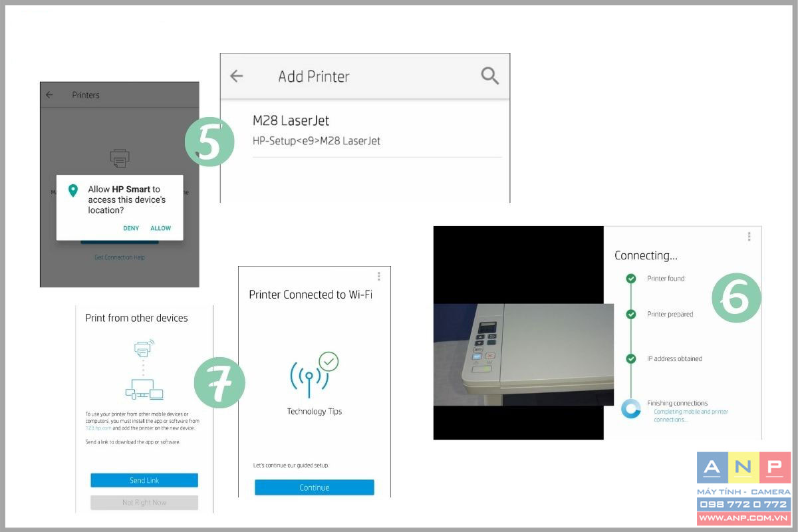The width and height of the screenshot is (798, 532).
Task: Click the HP-Setup<e9>M28 LaserJet network name
Action: (317, 141)
